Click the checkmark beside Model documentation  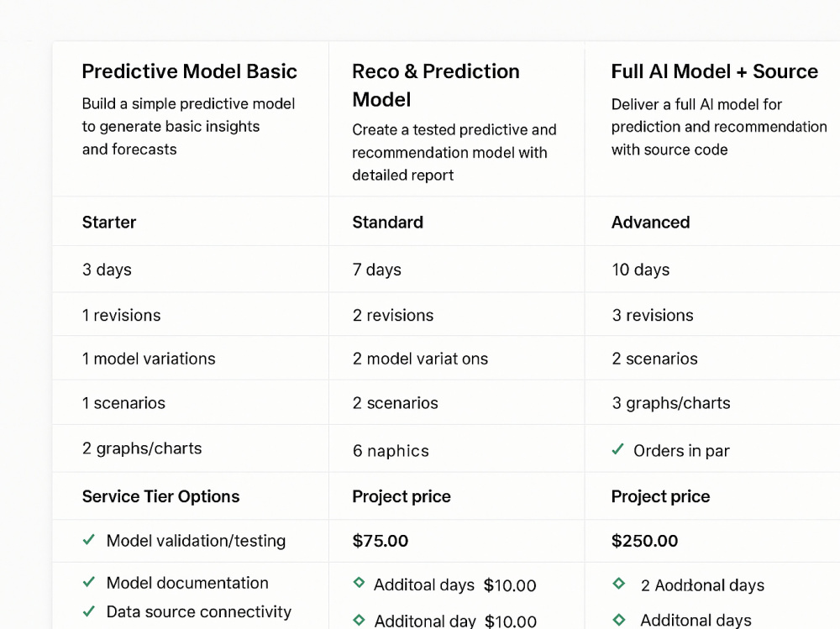pyautogui.click(x=89, y=582)
